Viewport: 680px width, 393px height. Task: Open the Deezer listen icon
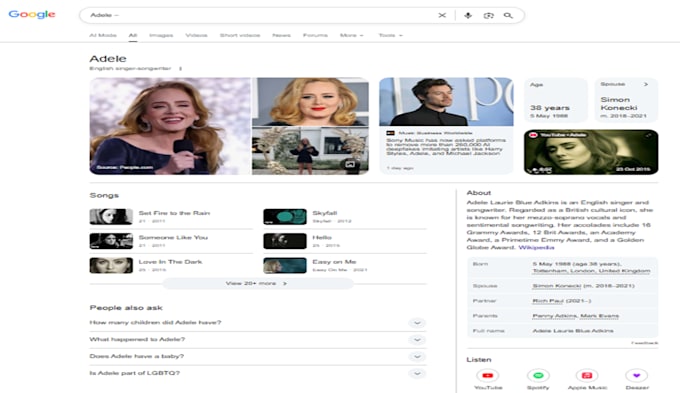pos(636,376)
